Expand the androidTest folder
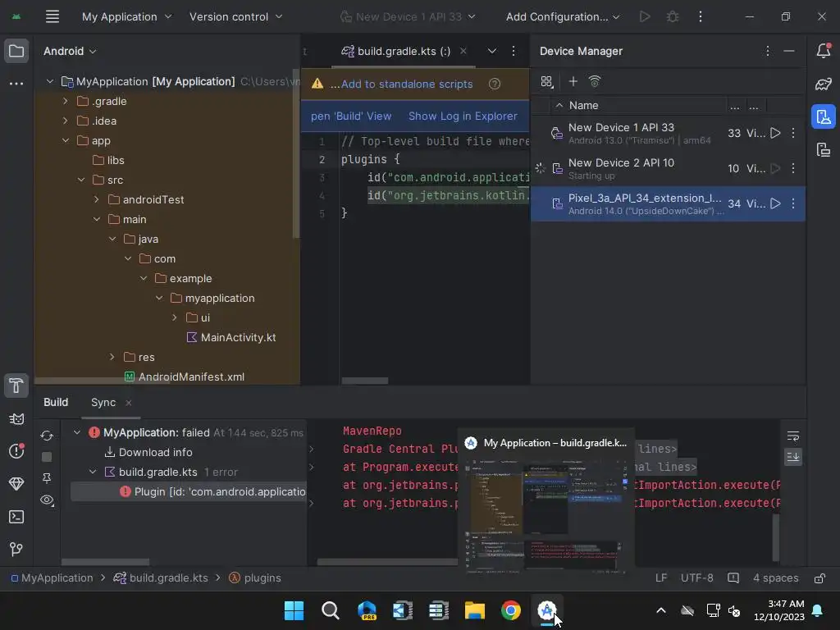 (97, 200)
